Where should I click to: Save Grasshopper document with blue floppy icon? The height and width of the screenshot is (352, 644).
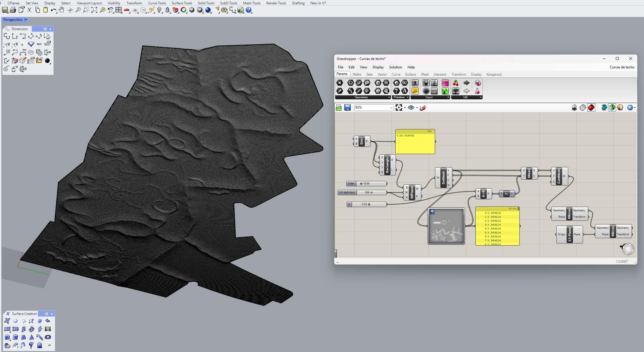(347, 107)
